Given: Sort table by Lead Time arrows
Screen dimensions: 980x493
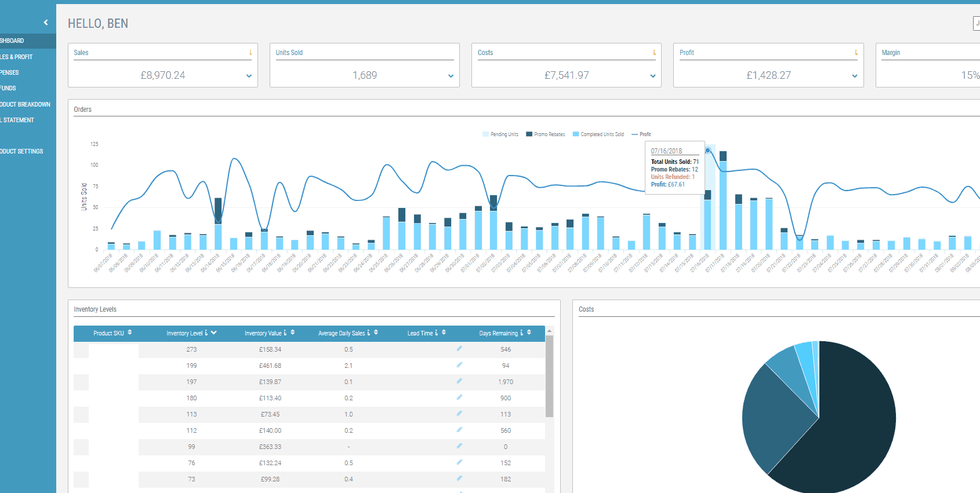Looking at the screenshot, I should [x=444, y=333].
